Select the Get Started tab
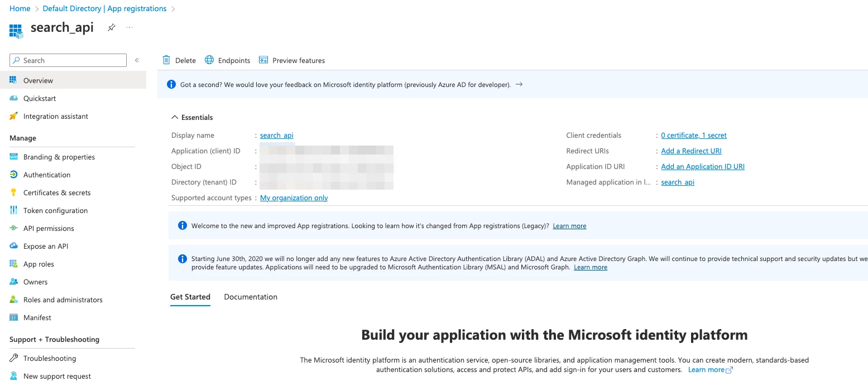The image size is (868, 391). point(190,297)
